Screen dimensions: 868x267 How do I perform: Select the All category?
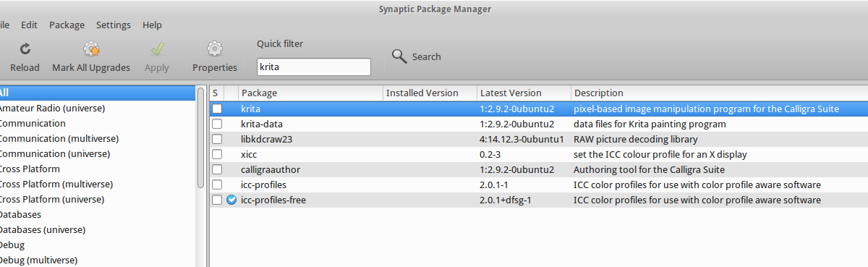(x=98, y=93)
